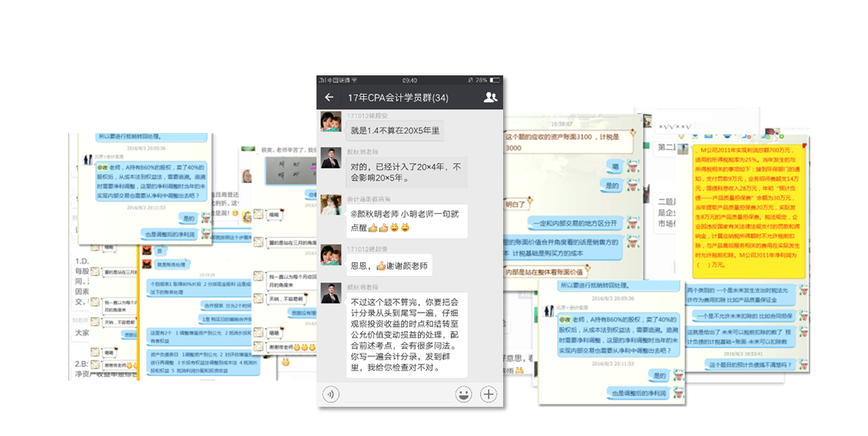The image size is (868, 436).
Task: Tap the plus attachment button
Action: [x=489, y=394]
